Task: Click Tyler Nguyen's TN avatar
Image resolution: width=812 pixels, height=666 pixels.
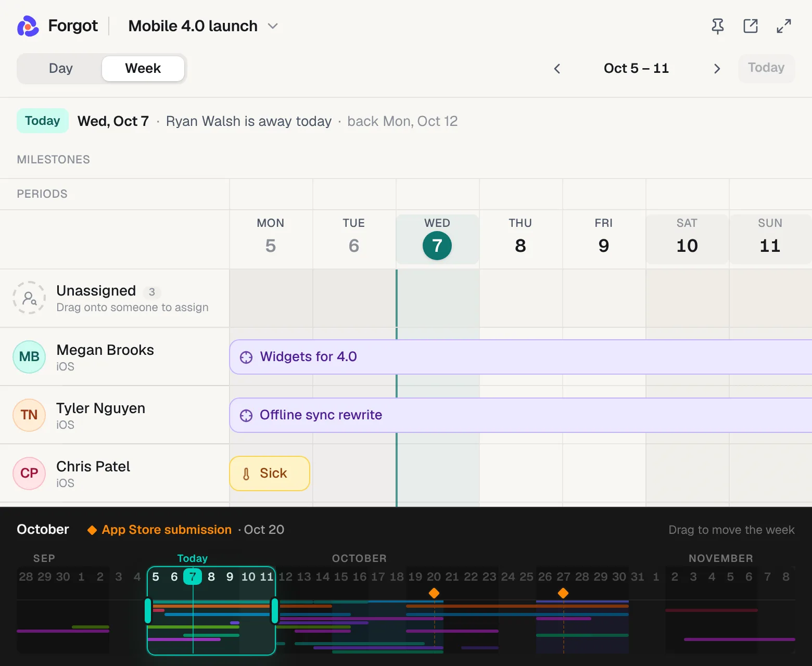Action: point(29,415)
